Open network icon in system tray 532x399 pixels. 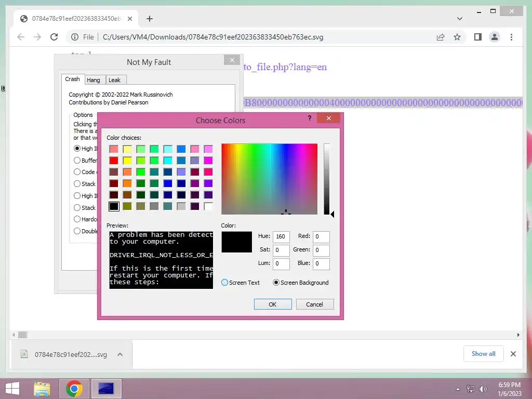tap(471, 389)
